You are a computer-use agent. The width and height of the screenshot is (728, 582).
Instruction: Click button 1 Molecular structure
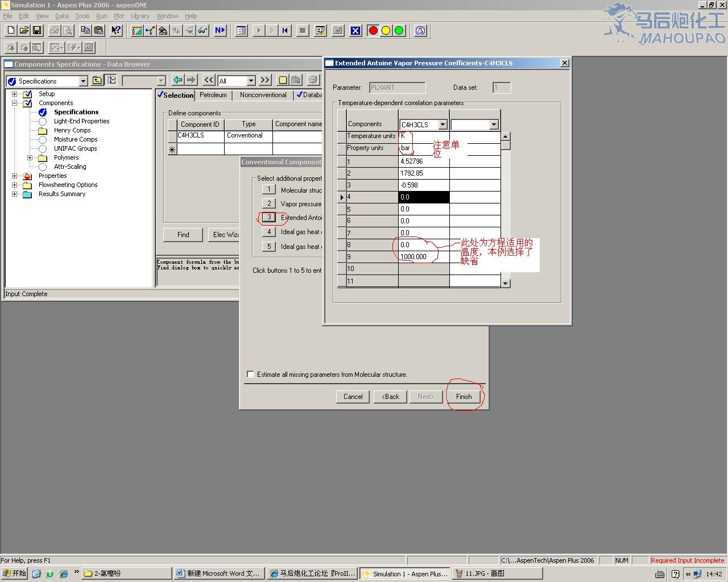point(269,189)
